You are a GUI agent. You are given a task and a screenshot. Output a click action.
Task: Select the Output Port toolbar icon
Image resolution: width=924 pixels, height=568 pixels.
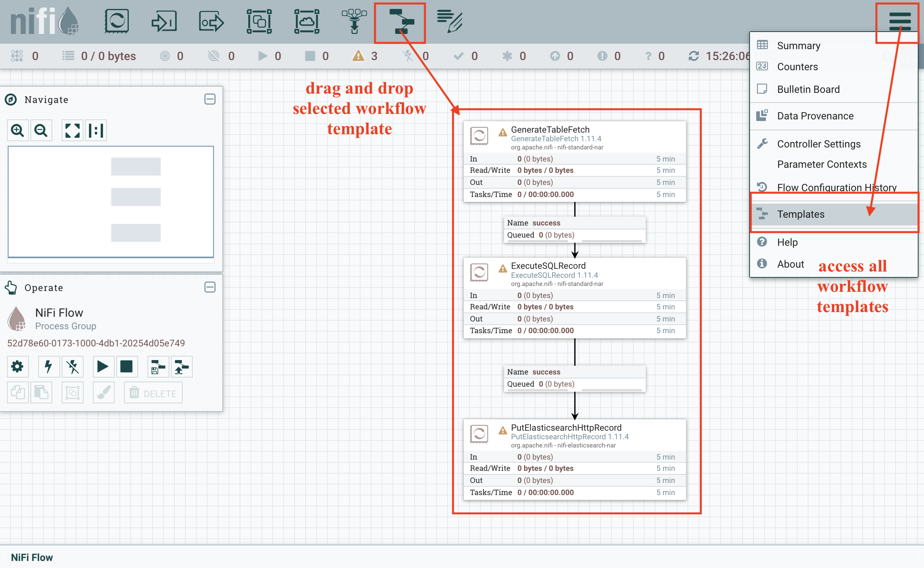click(211, 21)
